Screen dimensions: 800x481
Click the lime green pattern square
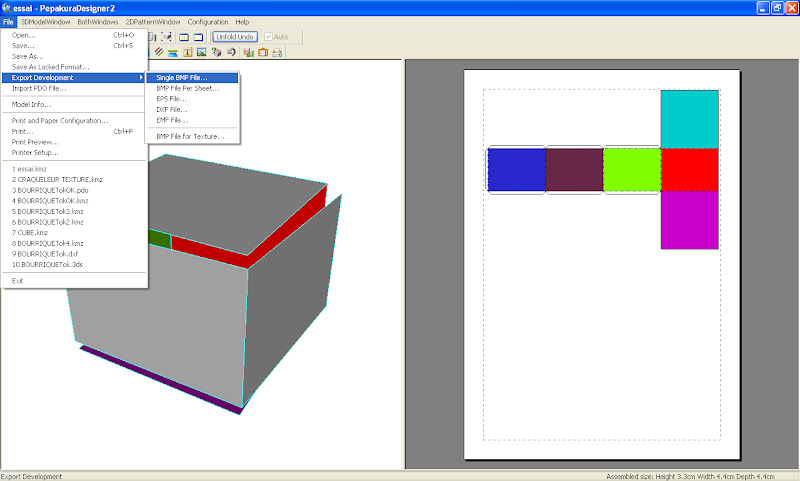[631, 170]
